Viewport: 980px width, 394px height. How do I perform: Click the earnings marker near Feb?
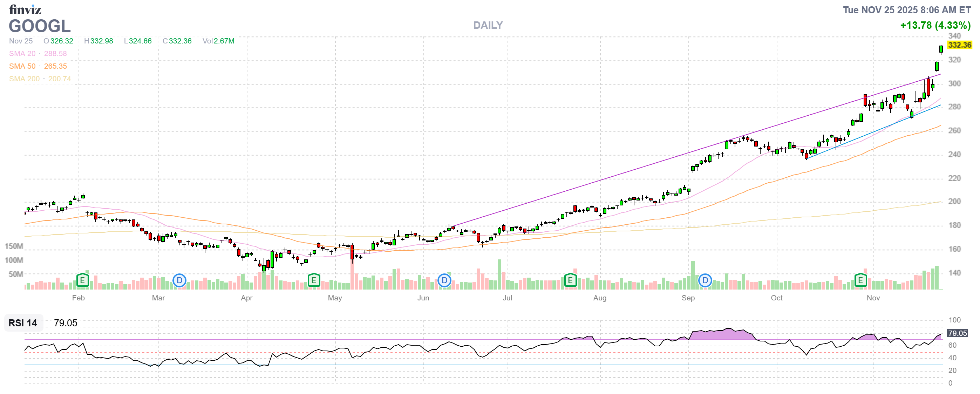coord(82,281)
